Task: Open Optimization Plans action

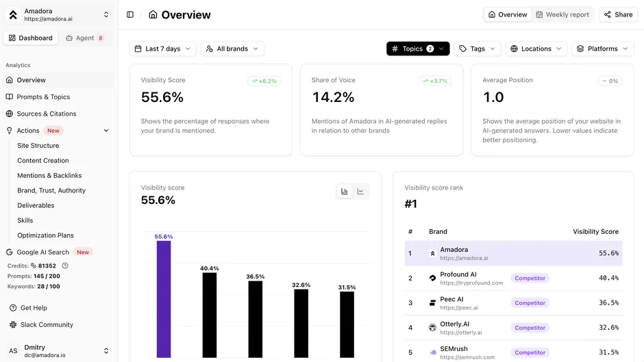Action: (46, 235)
